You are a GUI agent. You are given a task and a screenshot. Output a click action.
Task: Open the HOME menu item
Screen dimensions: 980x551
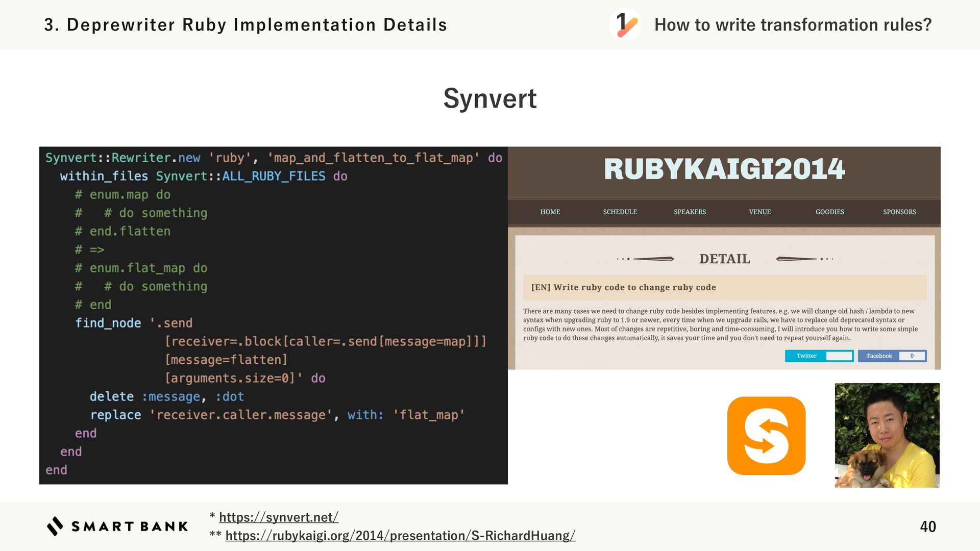[550, 212]
